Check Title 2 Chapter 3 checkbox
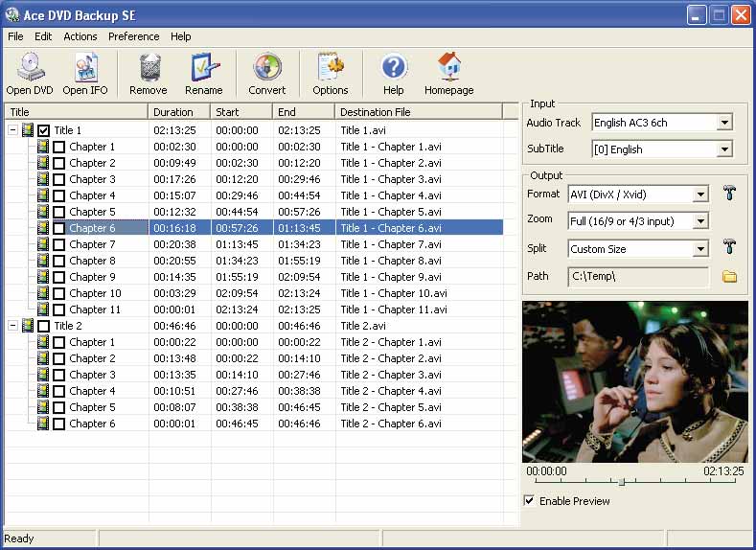The image size is (756, 550). point(58,375)
